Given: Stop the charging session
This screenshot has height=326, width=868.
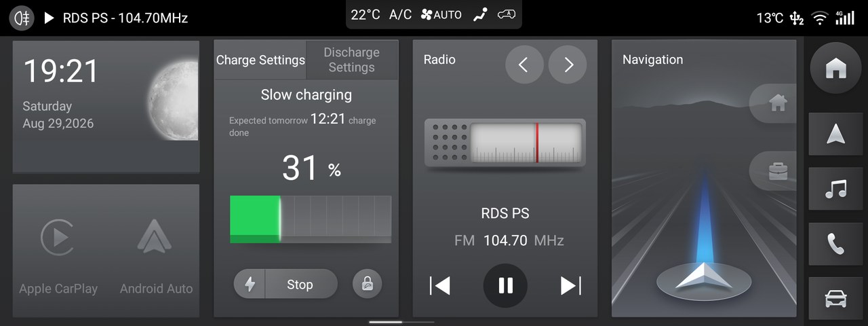Looking at the screenshot, I should coord(300,284).
